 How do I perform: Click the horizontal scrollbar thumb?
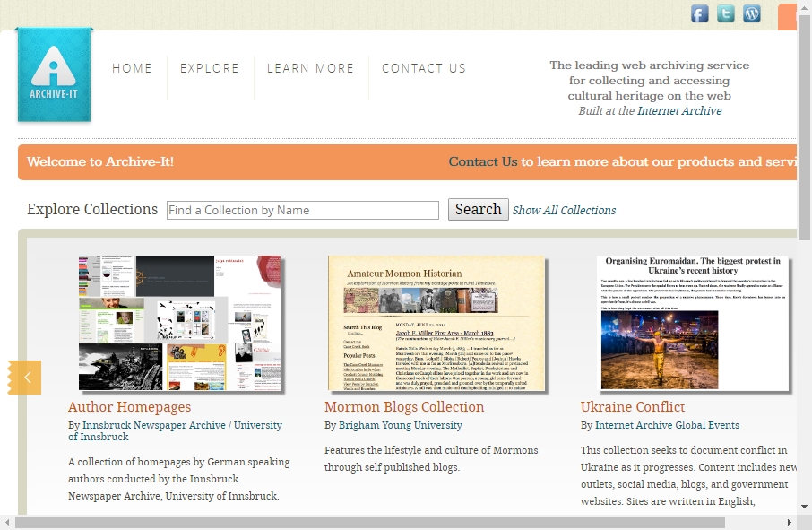(x=370, y=522)
